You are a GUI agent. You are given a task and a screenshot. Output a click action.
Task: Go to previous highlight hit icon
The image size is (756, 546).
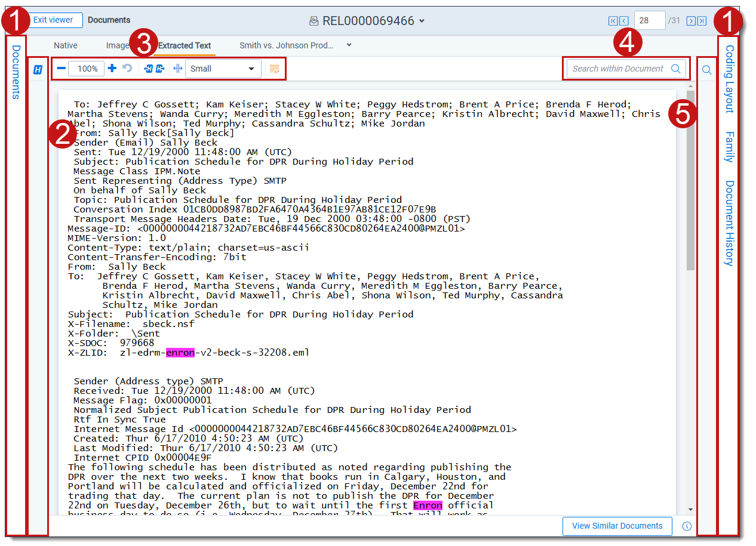[x=149, y=69]
